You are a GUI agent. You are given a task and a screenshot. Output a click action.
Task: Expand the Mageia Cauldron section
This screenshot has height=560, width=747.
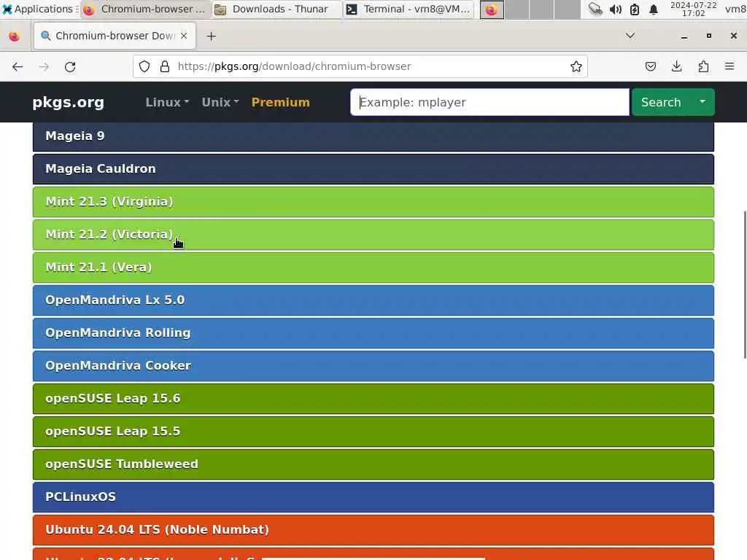[373, 169]
